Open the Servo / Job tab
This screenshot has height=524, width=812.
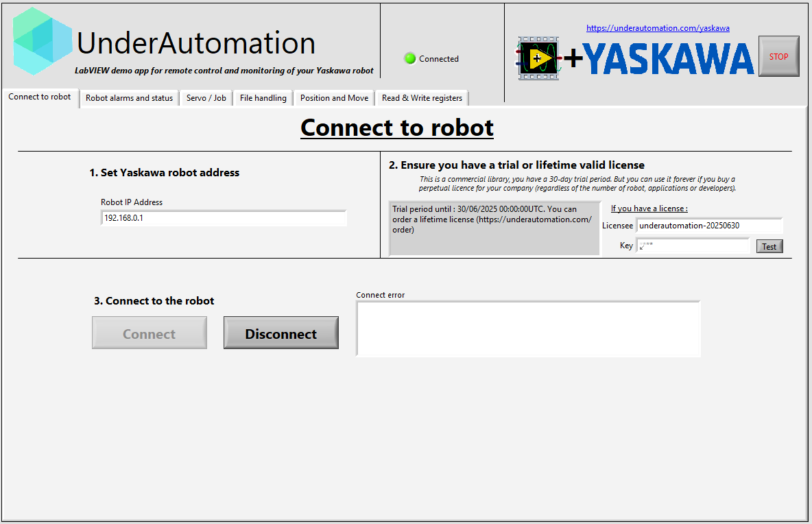pyautogui.click(x=206, y=98)
